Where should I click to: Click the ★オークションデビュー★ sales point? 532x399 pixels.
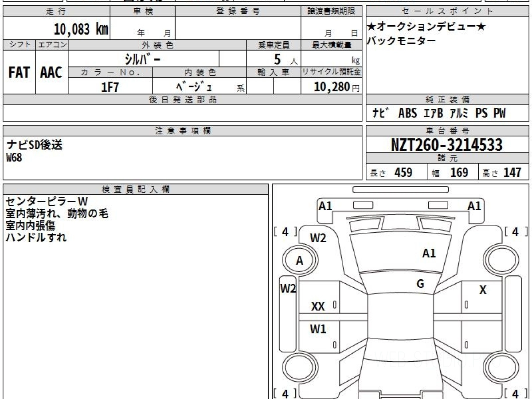[x=426, y=27]
